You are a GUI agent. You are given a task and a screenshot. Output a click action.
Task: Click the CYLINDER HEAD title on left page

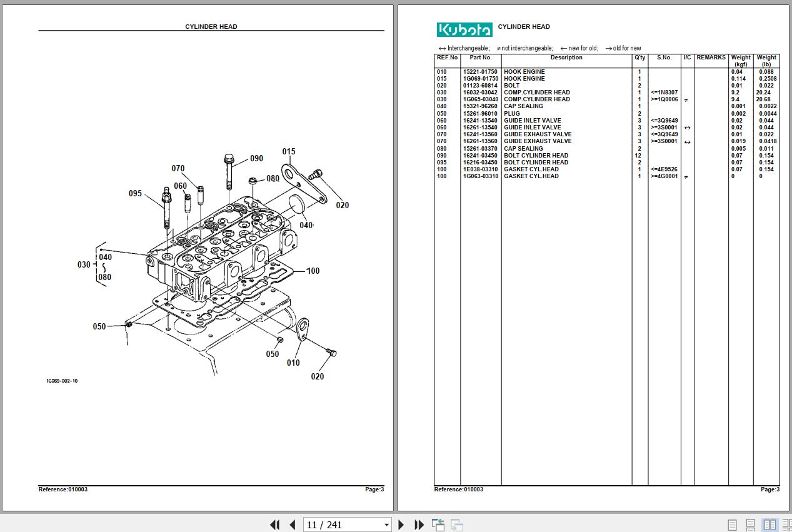(211, 27)
